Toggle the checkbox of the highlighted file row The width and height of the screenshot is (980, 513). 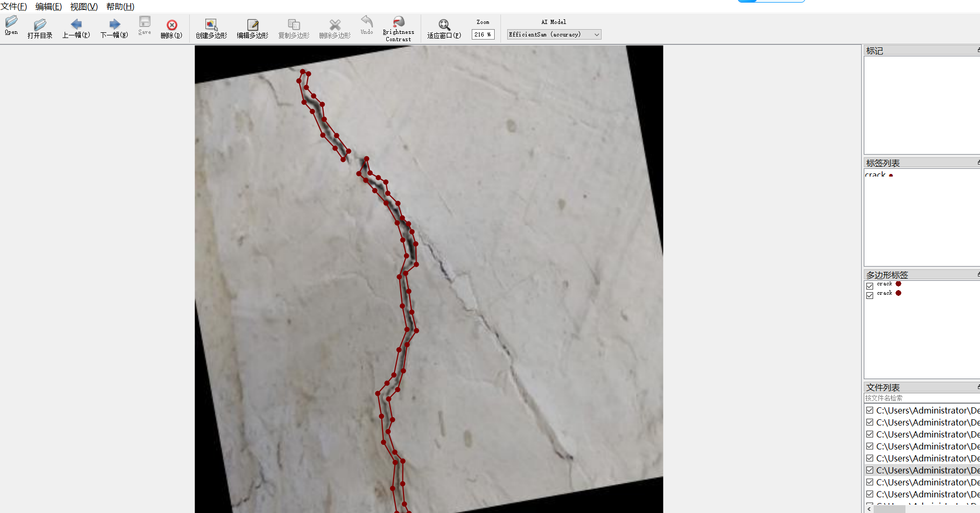click(x=869, y=470)
